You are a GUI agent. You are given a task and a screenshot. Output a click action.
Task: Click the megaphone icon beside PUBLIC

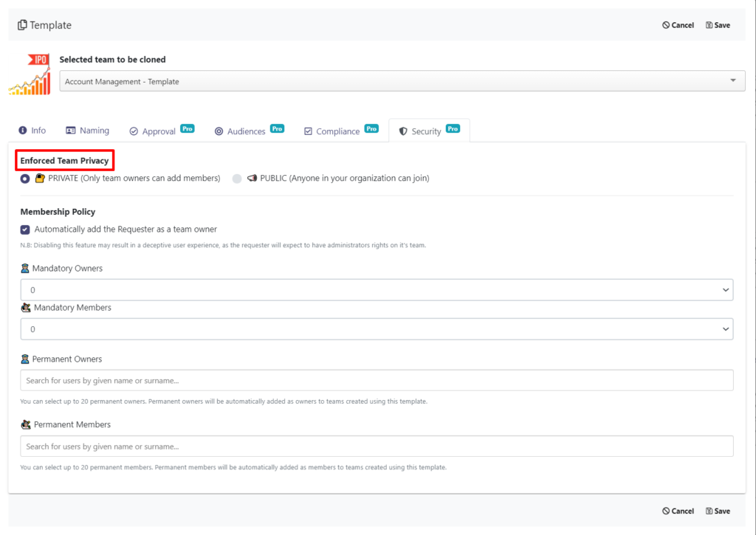[252, 179]
